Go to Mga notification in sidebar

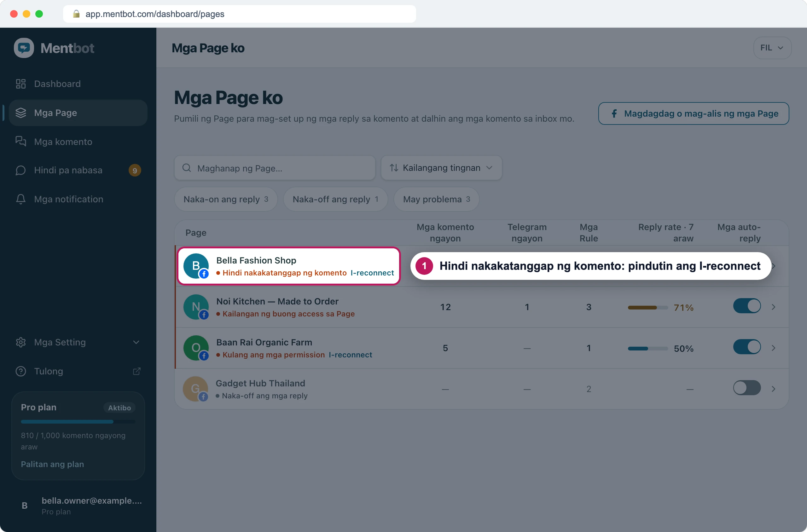tap(78, 199)
